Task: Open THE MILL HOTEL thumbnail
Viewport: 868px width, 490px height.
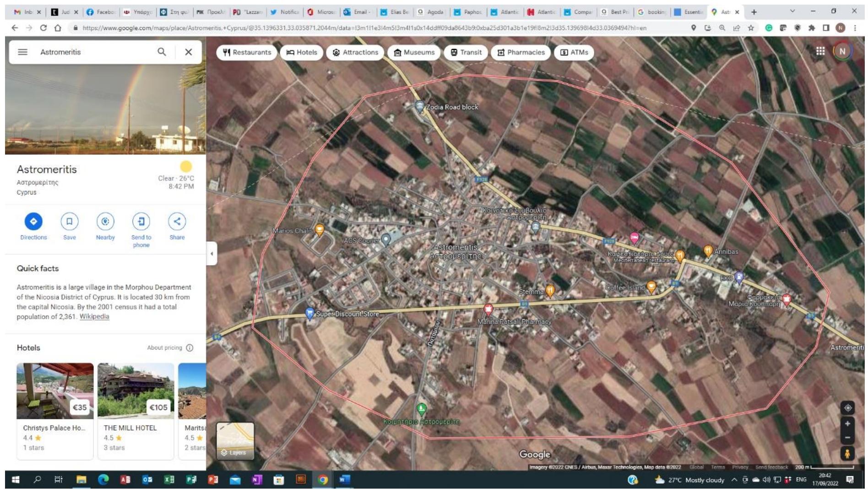Action: point(136,391)
